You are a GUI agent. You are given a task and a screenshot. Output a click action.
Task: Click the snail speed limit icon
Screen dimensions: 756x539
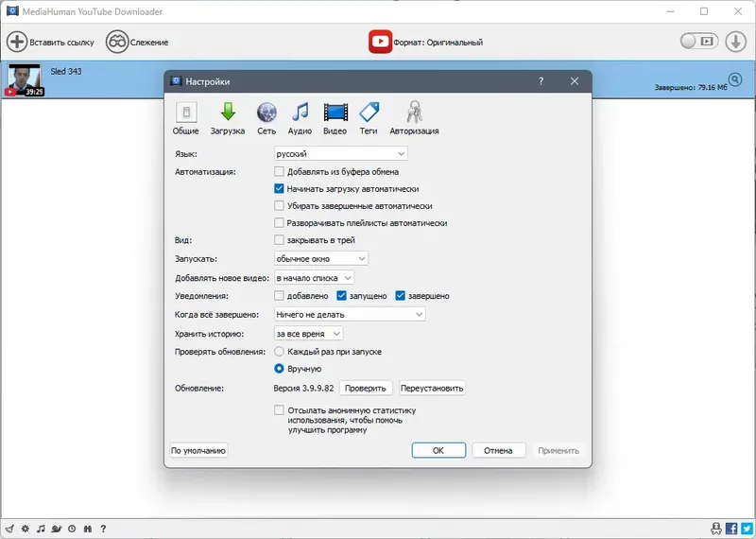(57, 529)
